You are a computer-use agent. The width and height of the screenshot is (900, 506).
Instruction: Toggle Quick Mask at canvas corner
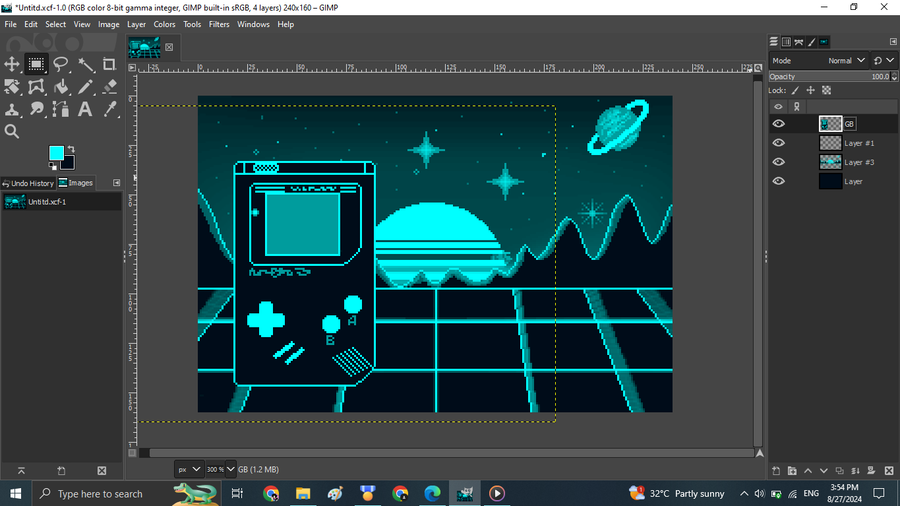[x=132, y=453]
